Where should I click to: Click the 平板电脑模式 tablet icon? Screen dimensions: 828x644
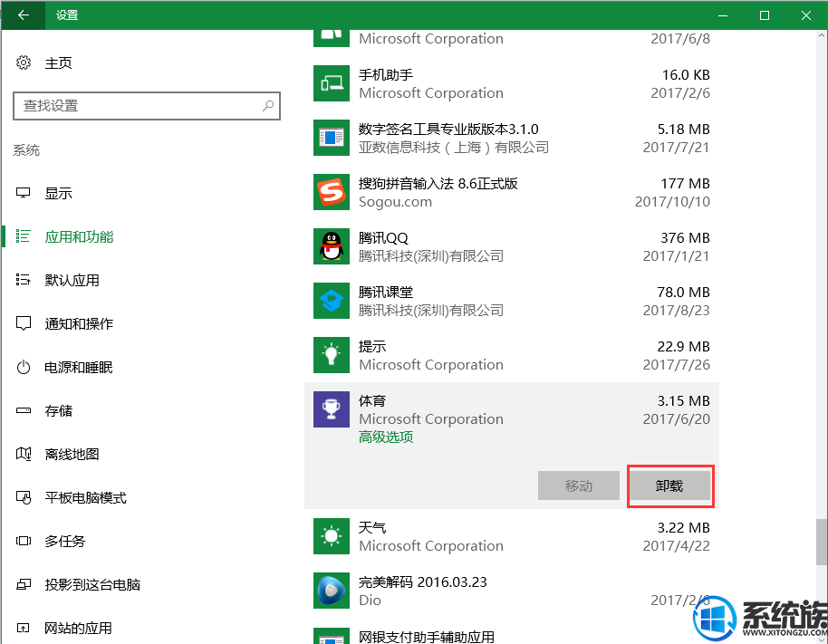[x=24, y=497]
